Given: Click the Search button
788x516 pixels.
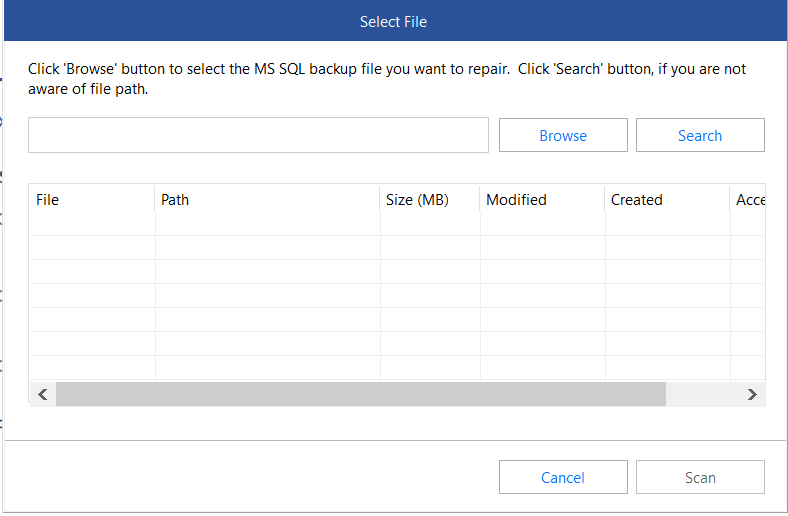Looking at the screenshot, I should click(x=700, y=135).
